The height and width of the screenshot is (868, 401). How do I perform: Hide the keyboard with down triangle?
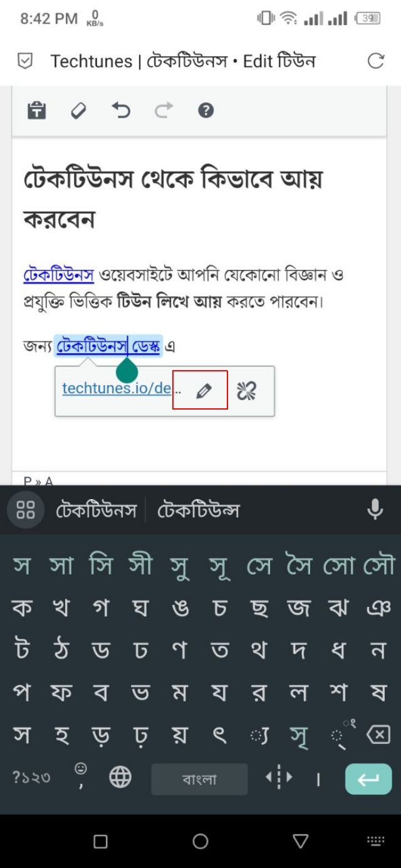coord(301,841)
